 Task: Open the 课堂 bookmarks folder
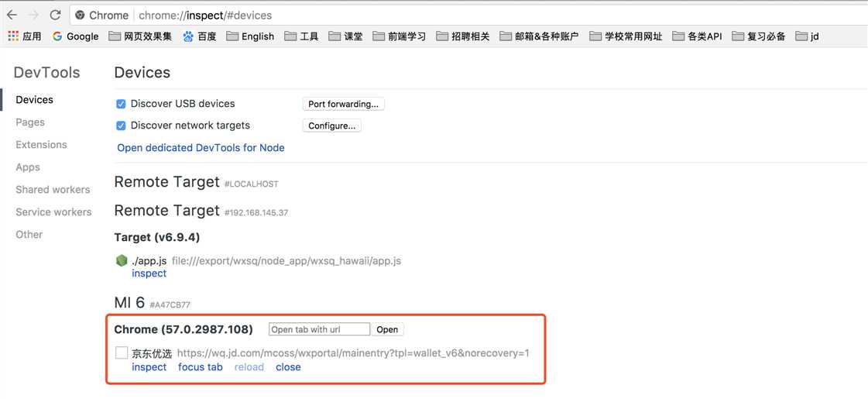point(345,36)
